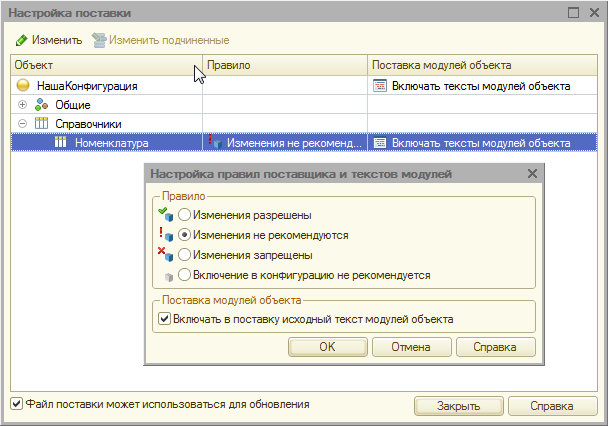Click the green check icon beside Изменения разрешены
Screen dimensions: 608x426
point(166,214)
